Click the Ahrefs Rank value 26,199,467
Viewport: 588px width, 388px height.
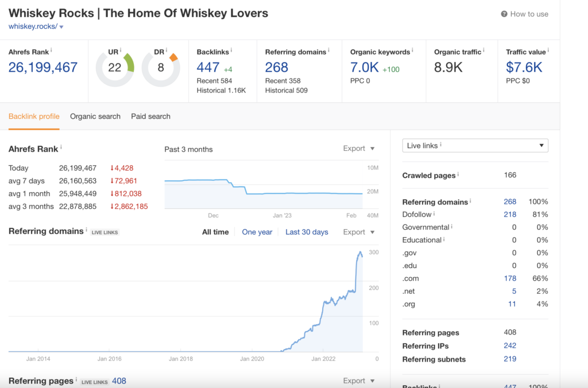pyautogui.click(x=42, y=67)
